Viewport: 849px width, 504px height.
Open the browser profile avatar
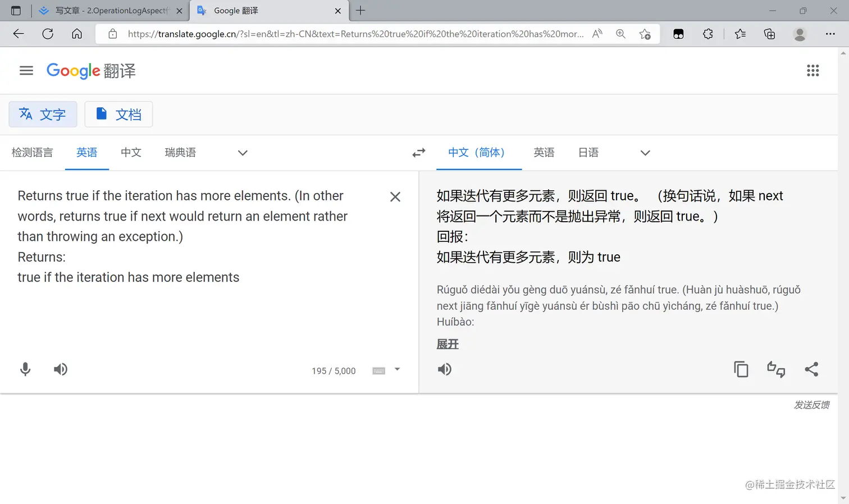point(800,34)
